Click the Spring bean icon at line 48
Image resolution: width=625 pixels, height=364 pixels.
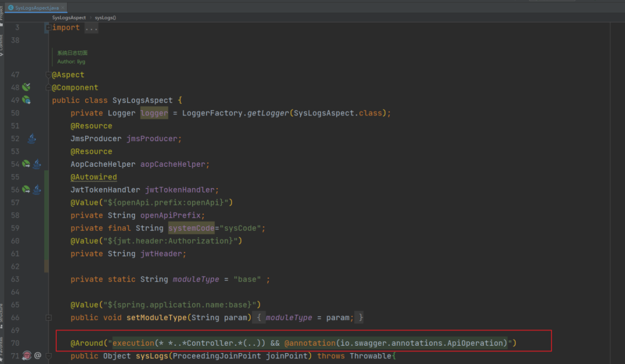(x=26, y=87)
